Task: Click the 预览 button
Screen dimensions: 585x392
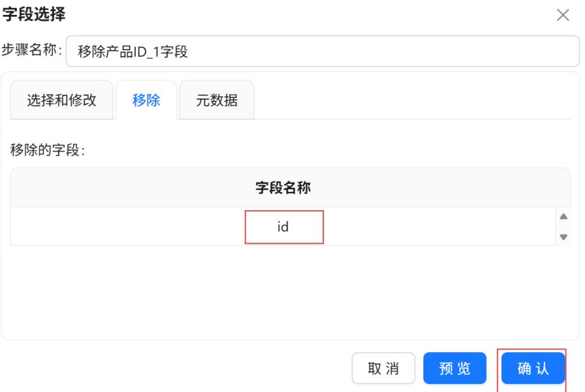Action: (x=454, y=368)
